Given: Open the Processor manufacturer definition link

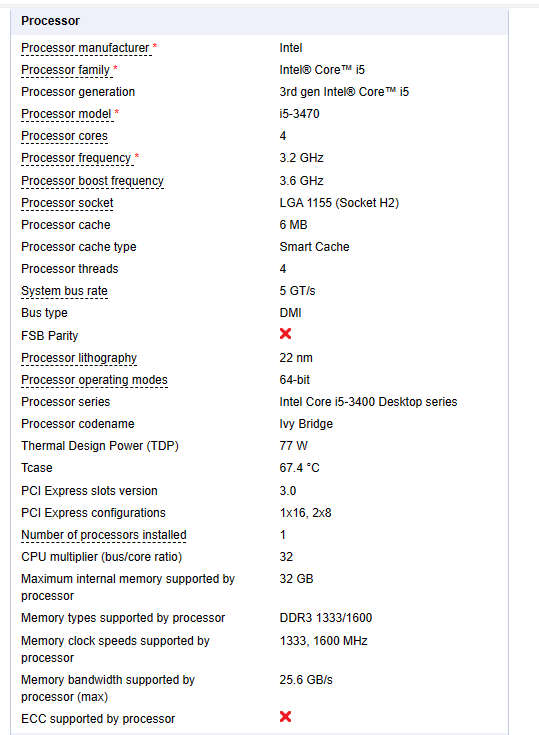Looking at the screenshot, I should pos(85,48).
